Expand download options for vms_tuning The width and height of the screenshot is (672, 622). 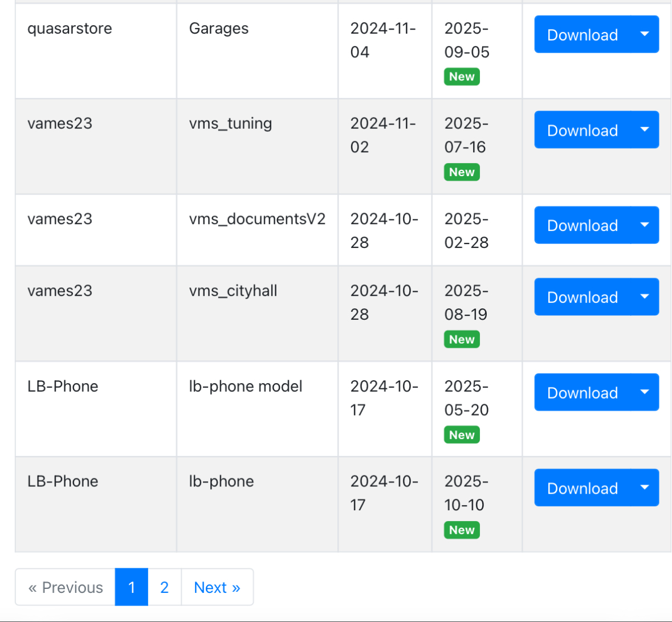click(645, 130)
